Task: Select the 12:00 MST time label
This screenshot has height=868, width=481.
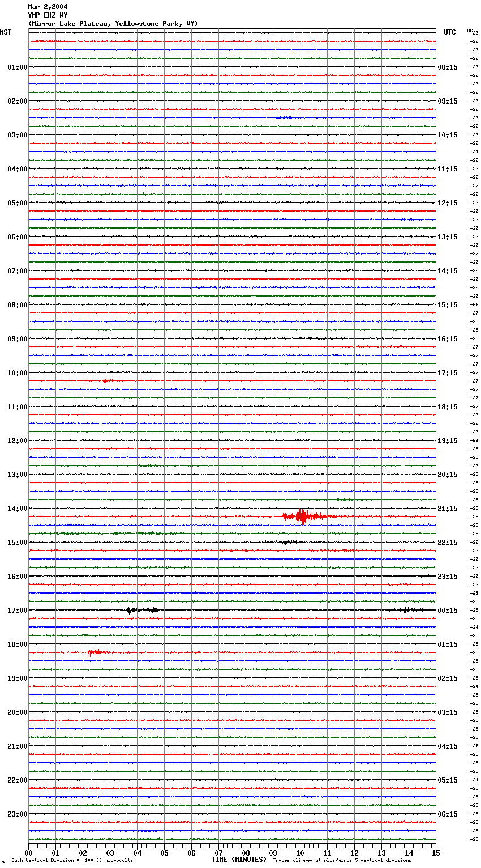Action: [x=18, y=441]
